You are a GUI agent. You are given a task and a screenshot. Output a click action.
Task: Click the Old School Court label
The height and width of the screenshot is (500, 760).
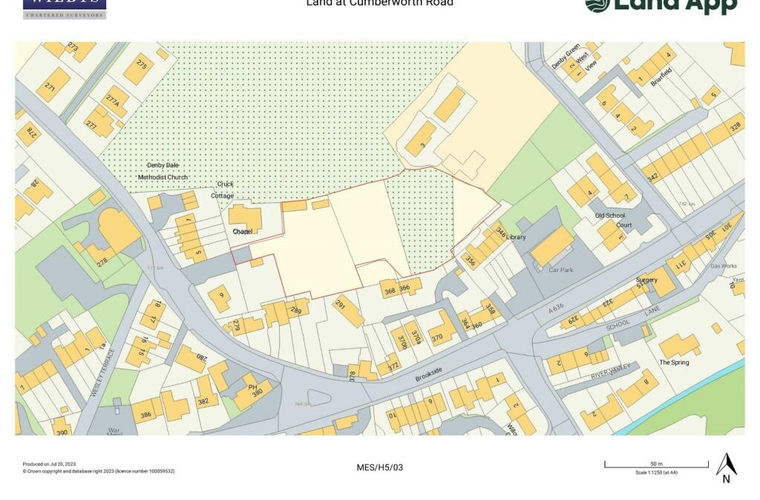click(x=612, y=220)
